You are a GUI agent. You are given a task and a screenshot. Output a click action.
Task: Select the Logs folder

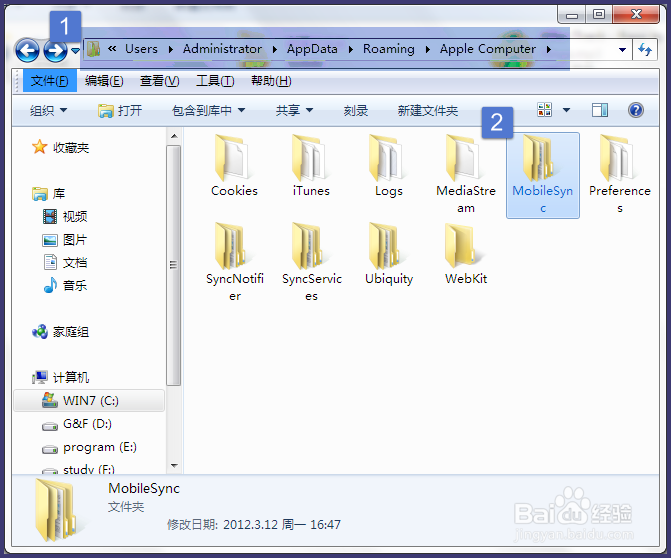coord(389,166)
